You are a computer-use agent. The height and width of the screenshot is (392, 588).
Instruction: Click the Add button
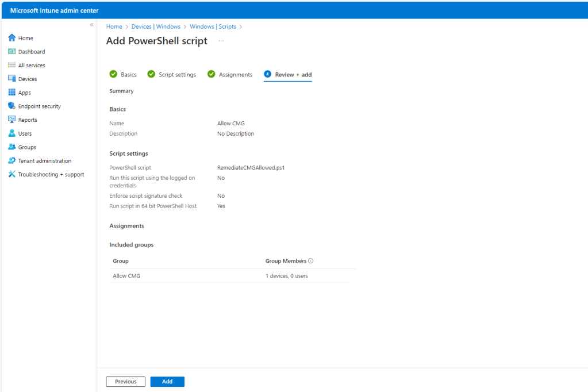point(167,382)
